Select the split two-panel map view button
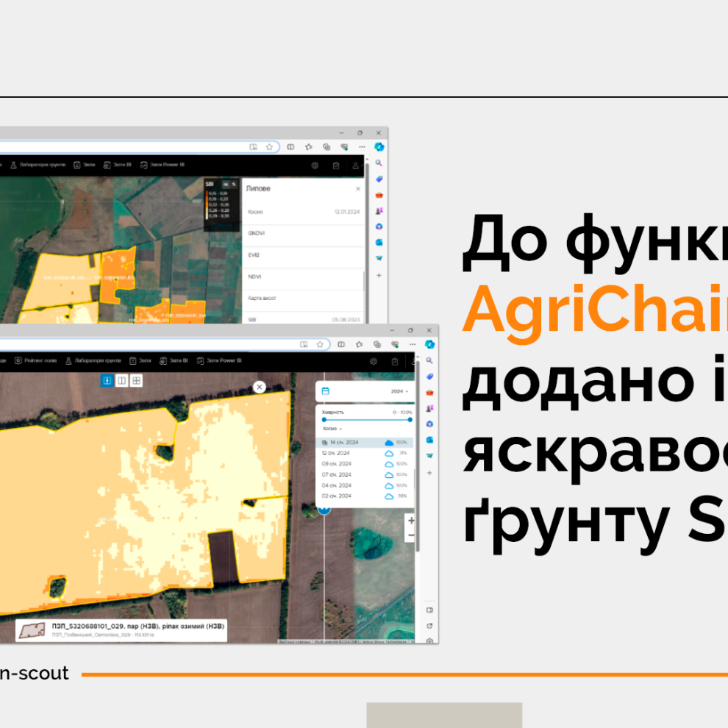 tap(121, 381)
